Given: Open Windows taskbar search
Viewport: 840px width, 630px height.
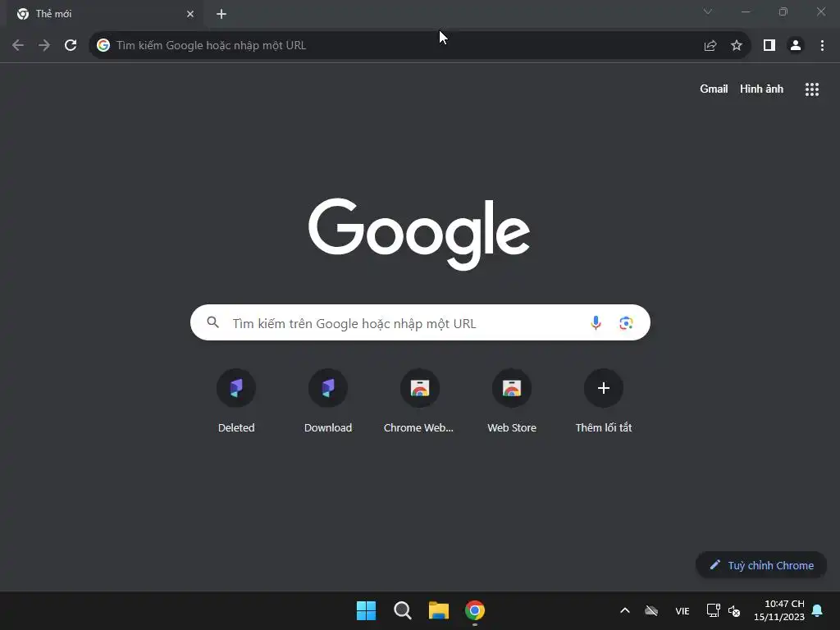Looking at the screenshot, I should pyautogui.click(x=402, y=610).
